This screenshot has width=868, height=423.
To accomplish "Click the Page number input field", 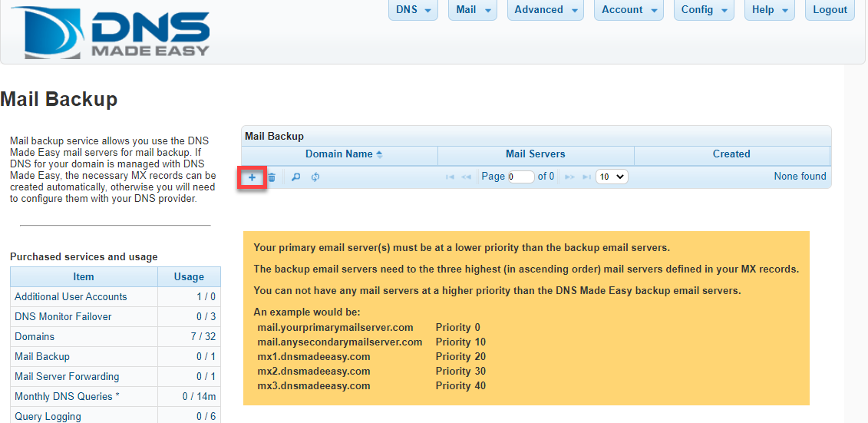I will pos(521,177).
